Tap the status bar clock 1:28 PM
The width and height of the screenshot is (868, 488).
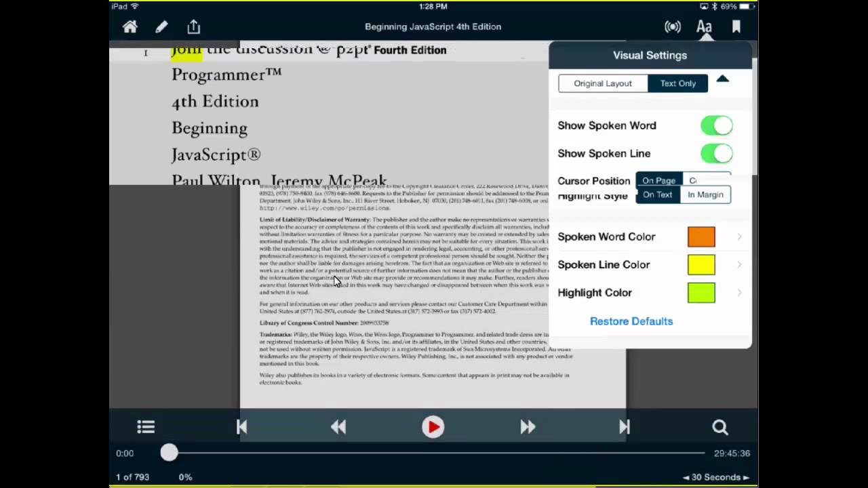point(433,7)
